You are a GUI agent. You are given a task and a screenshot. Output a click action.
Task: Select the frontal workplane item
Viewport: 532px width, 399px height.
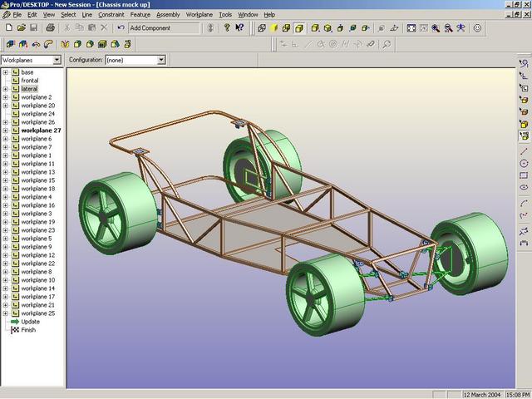tap(30, 81)
